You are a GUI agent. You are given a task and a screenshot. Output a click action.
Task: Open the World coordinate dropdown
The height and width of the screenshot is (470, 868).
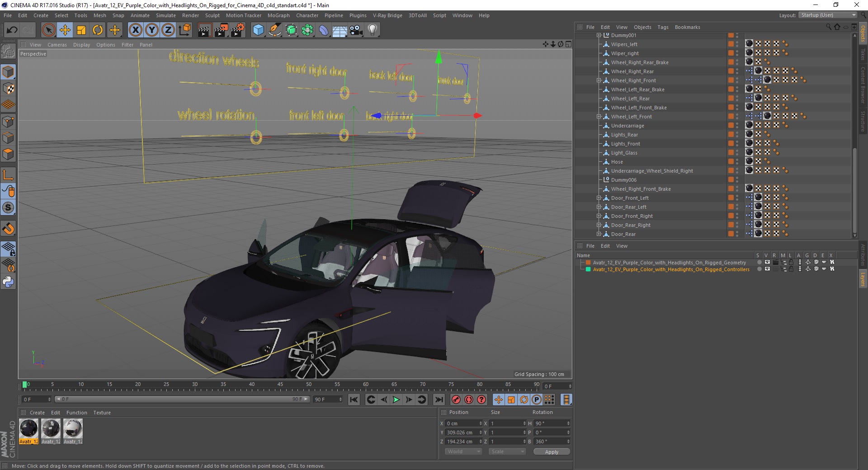pyautogui.click(x=463, y=451)
